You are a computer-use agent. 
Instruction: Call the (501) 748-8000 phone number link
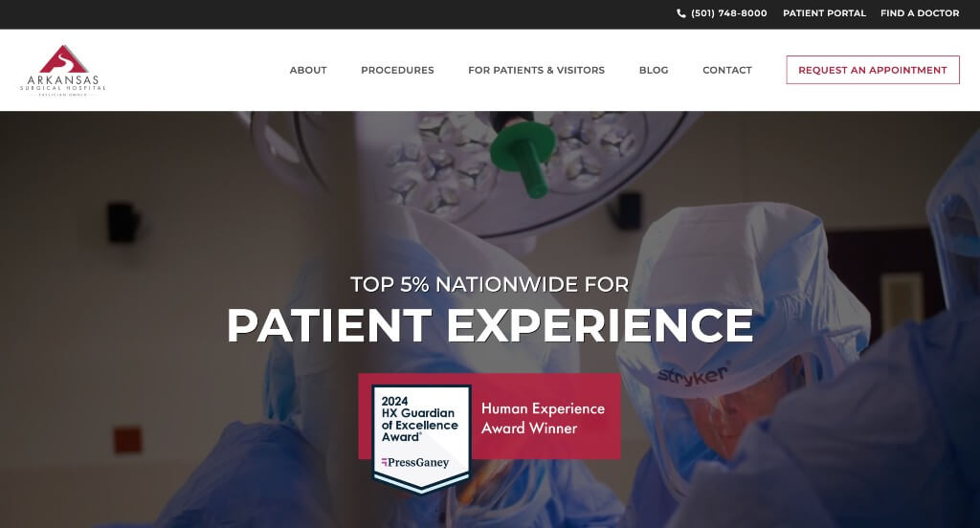tap(728, 13)
